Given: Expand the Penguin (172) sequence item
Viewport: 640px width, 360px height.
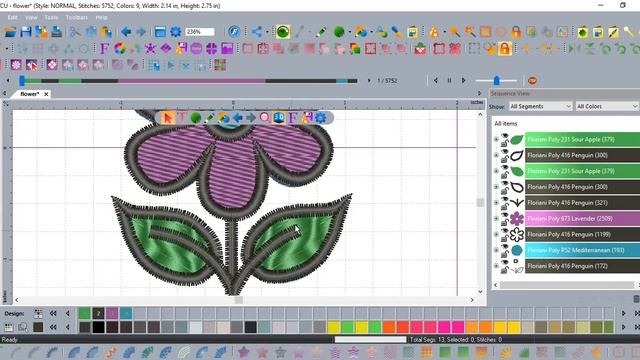Looking at the screenshot, I should [496, 266].
